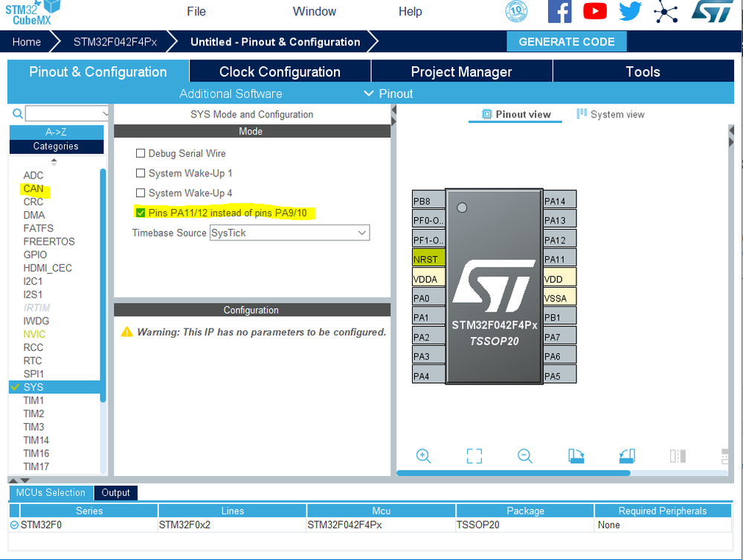Viewport: 743px width, 560px height.
Task: Select pin PA4 on the chip
Action: [x=428, y=376]
